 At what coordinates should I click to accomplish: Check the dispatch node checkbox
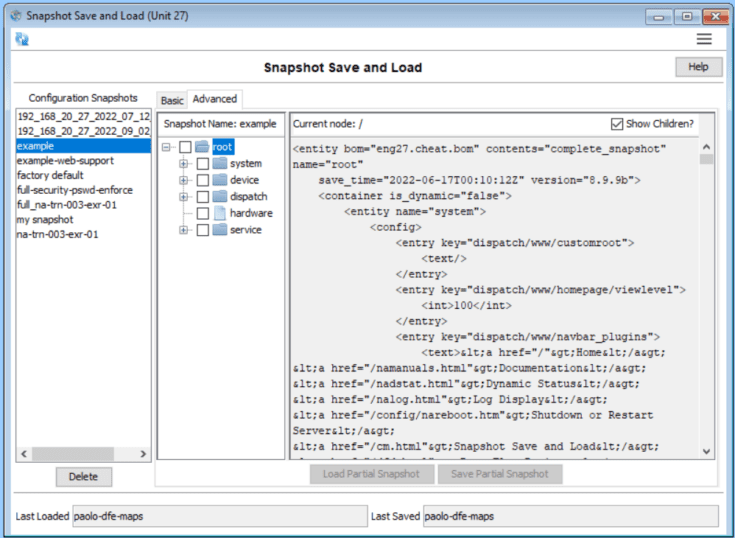coord(202,197)
